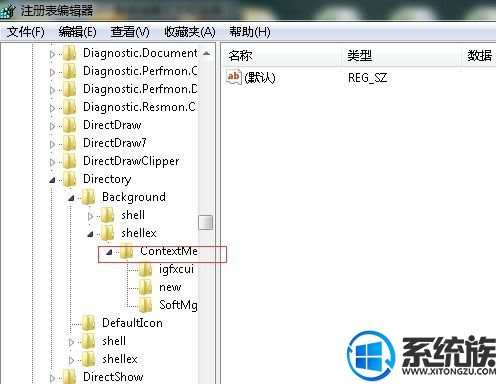Select the ContextMe key label
The image size is (496, 384).
coord(169,251)
